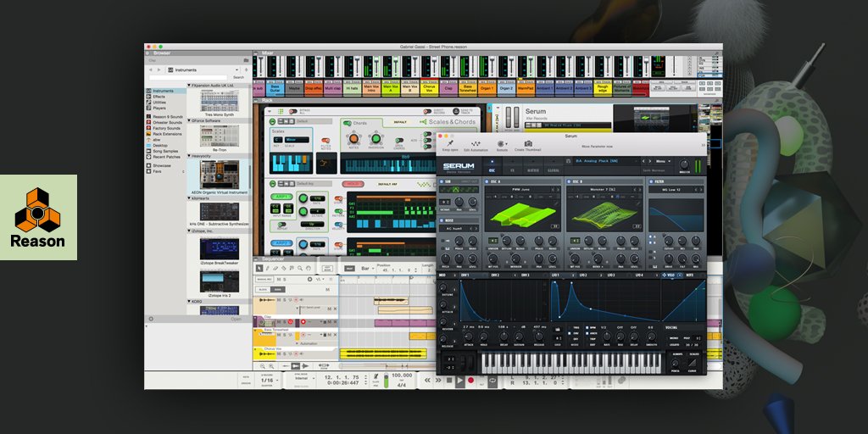Click the Create Thumbnail camera icon
Viewport: 868px width, 434px height.
(x=527, y=143)
